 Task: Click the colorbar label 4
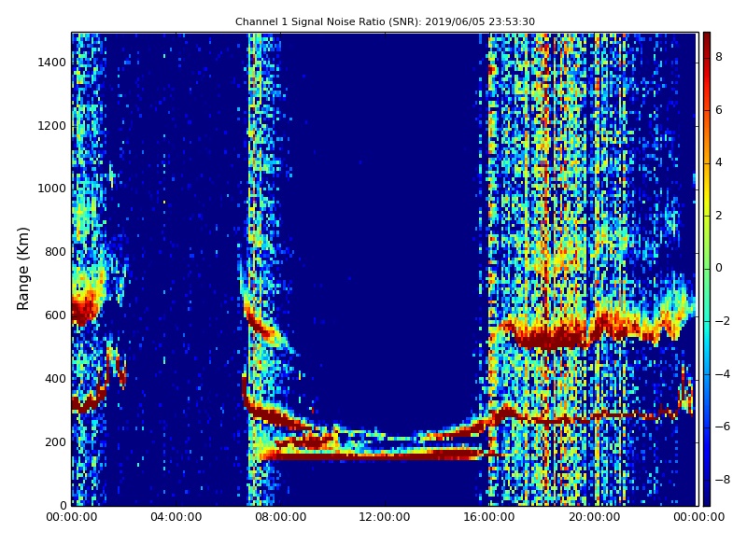[x=719, y=162]
